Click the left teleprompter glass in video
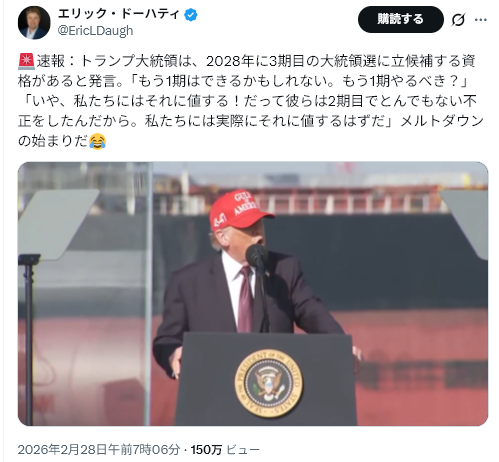Viewport: 499px width, 462px height. tap(57, 224)
